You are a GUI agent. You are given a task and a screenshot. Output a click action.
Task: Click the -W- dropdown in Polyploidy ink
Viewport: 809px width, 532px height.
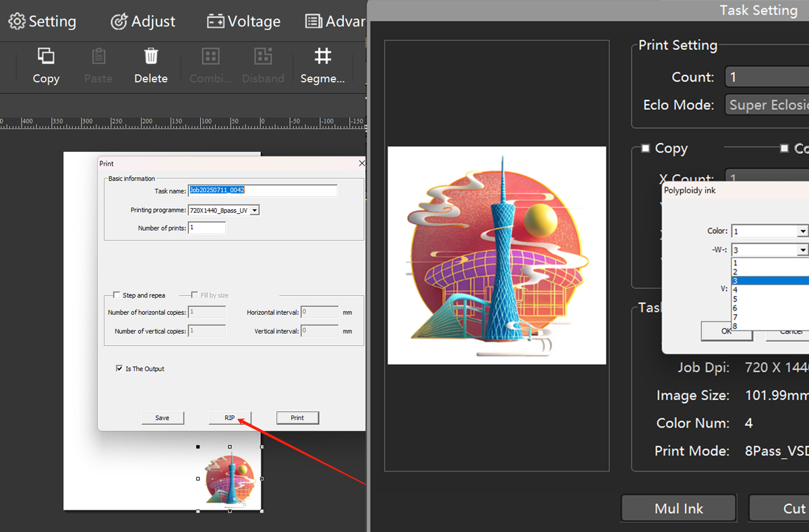coord(803,250)
